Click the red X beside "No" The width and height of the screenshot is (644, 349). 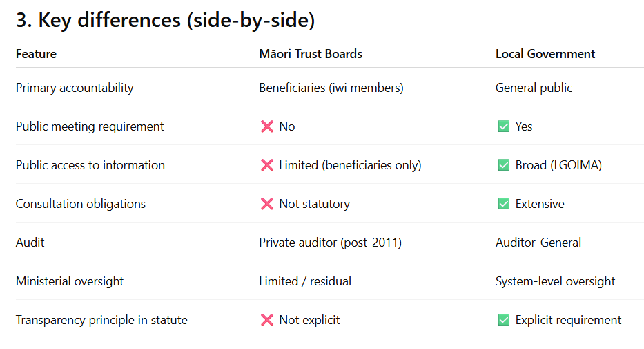[x=266, y=126]
